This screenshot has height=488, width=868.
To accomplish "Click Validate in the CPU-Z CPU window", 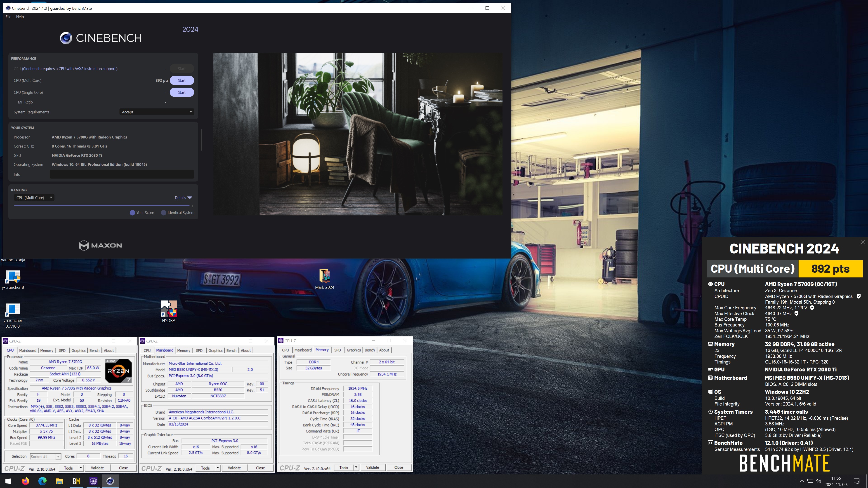I will pos(97,468).
